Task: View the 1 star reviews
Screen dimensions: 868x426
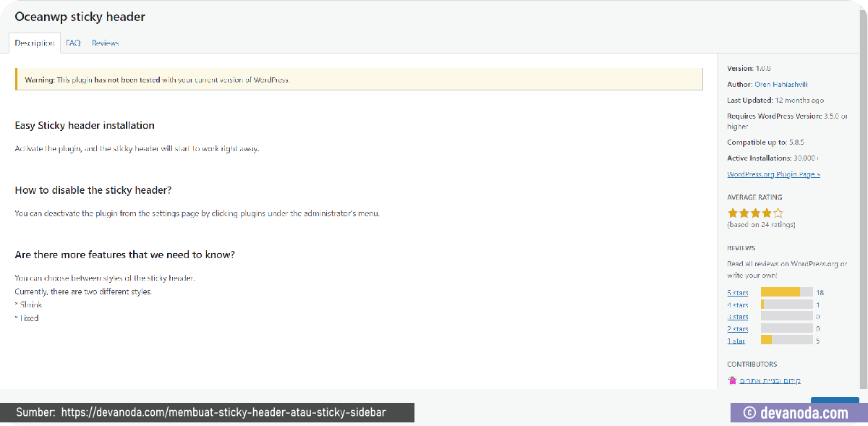Action: pos(736,341)
